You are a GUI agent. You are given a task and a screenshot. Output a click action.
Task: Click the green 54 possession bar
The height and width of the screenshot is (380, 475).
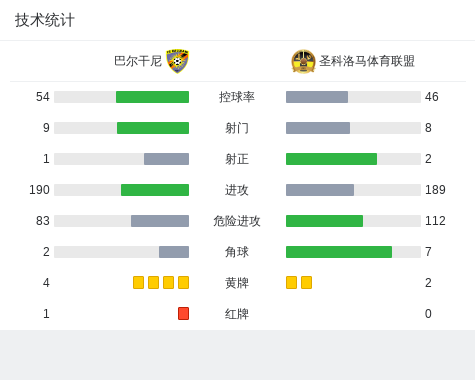click(x=152, y=97)
